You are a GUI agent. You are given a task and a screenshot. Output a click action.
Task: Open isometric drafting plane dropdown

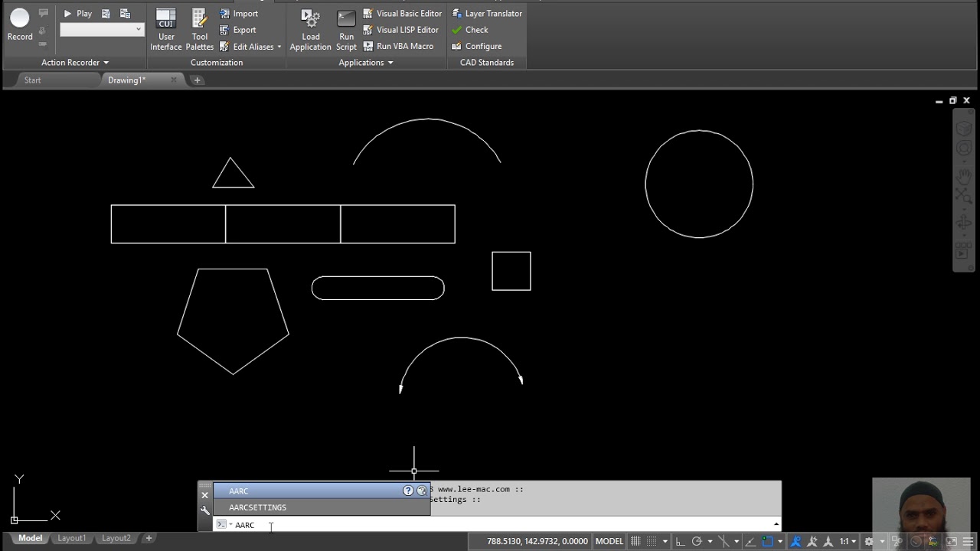(737, 541)
